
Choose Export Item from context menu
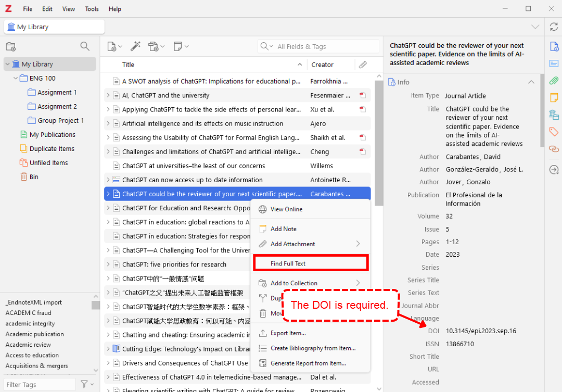[288, 333]
